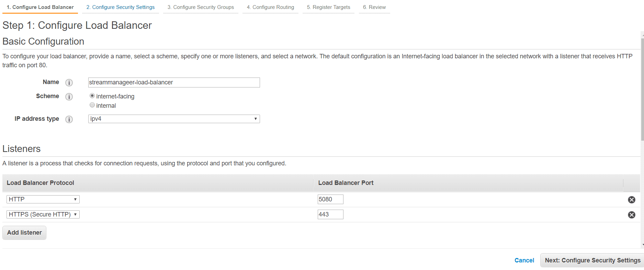Click Next: Configure Security Settings button
Image resolution: width=644 pixels, height=270 pixels.
click(x=592, y=260)
